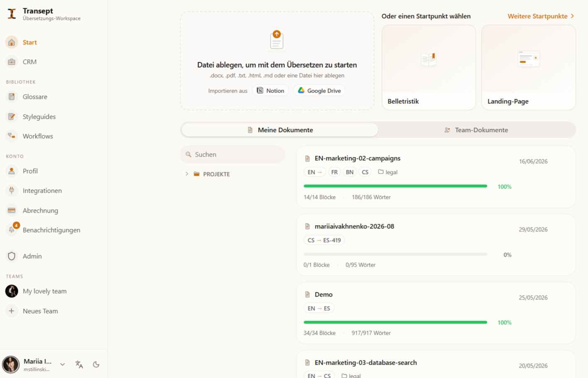Click the Integrationen plug icon

12,191
